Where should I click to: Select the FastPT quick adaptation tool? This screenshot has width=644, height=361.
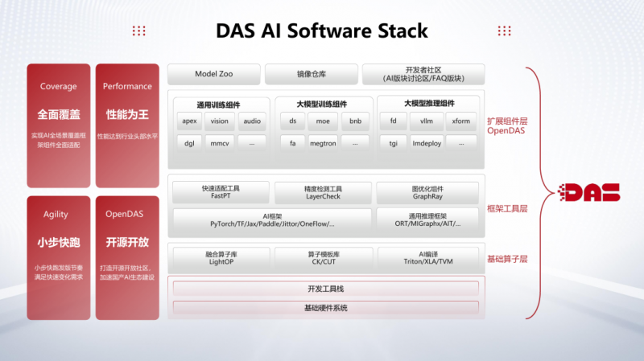[x=221, y=192]
